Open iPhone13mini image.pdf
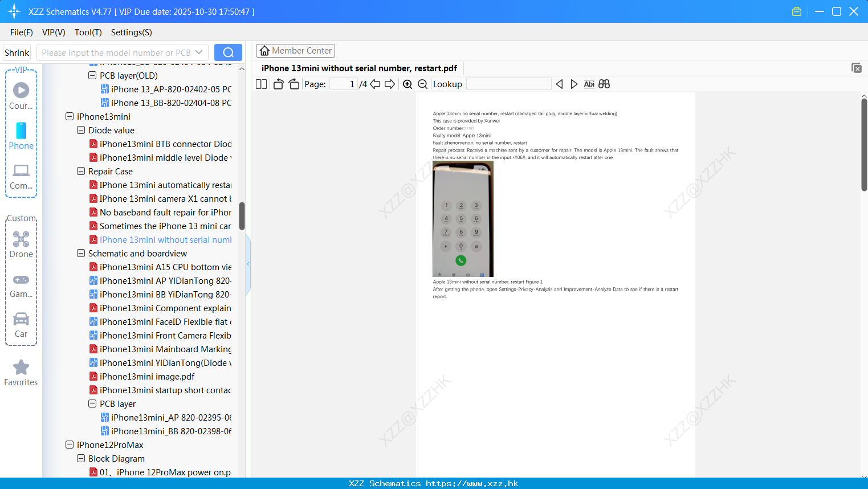This screenshot has width=868, height=489. pos(142,376)
